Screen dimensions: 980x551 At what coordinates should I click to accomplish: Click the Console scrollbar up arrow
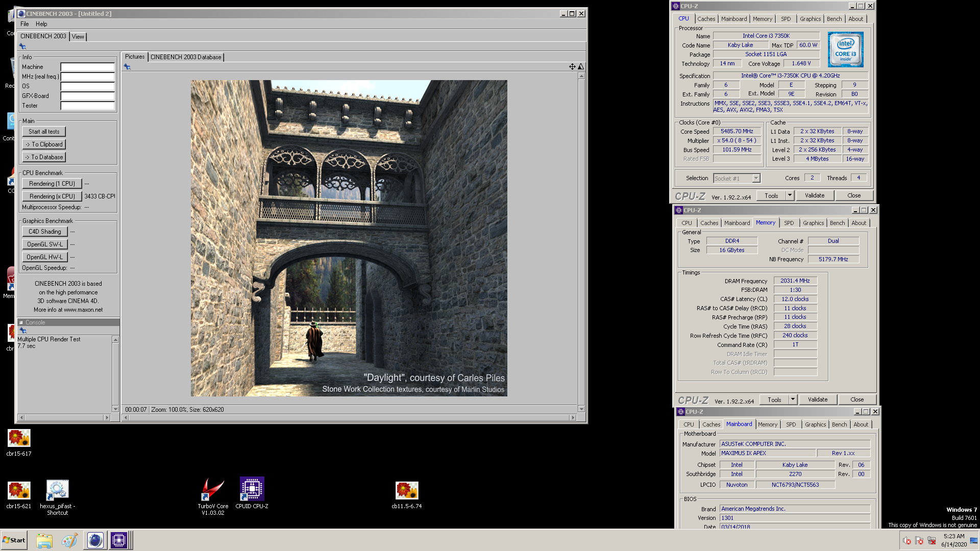[115, 340]
